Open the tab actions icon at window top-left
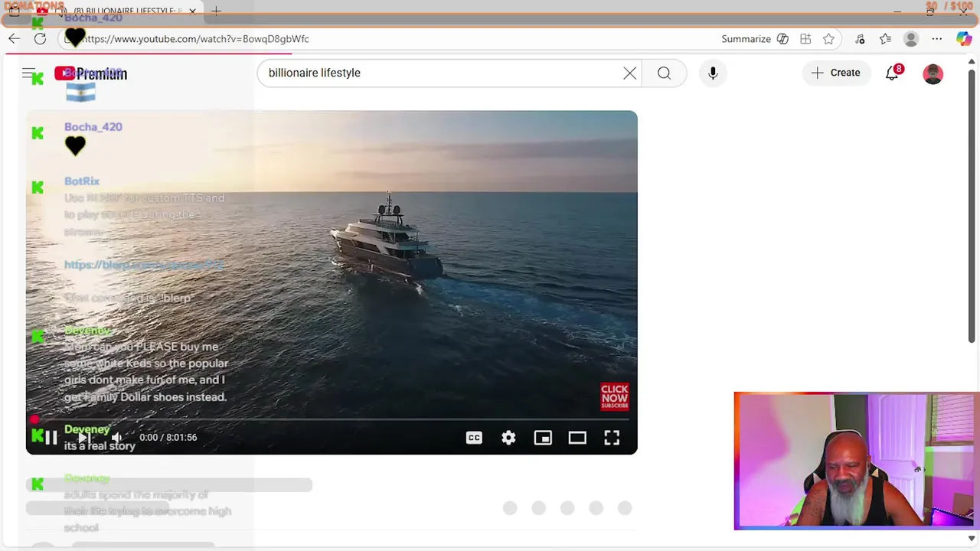Viewport: 980px width, 551px height. click(x=15, y=11)
